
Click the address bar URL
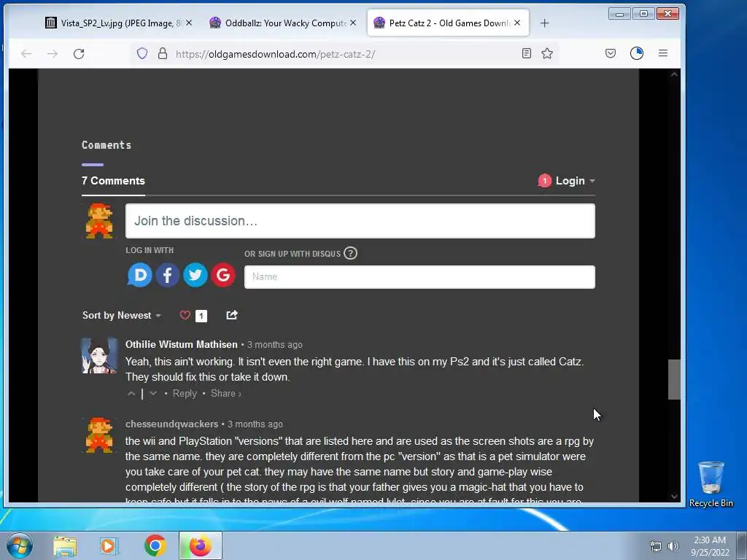[275, 54]
